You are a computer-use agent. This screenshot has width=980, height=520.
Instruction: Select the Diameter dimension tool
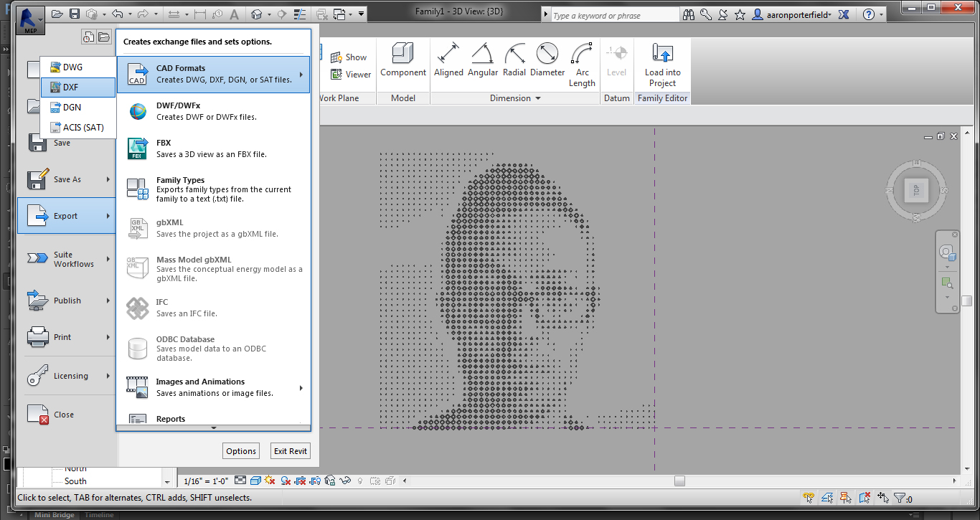tap(547, 60)
